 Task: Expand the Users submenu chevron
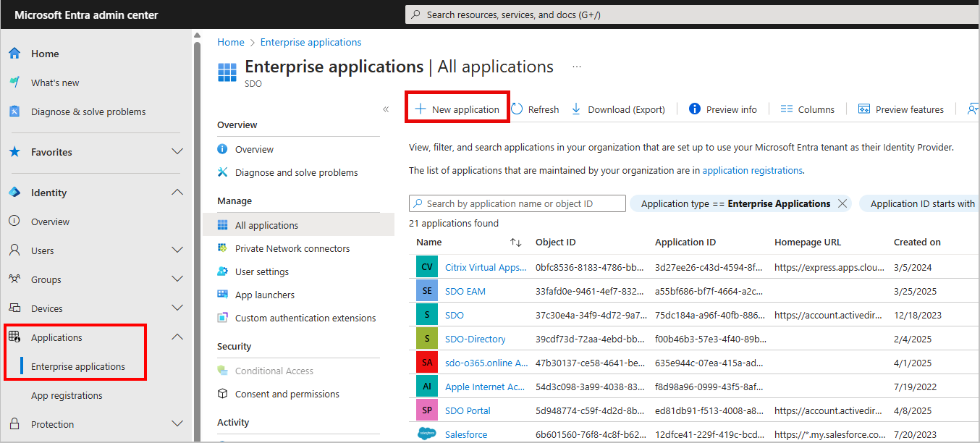click(177, 250)
